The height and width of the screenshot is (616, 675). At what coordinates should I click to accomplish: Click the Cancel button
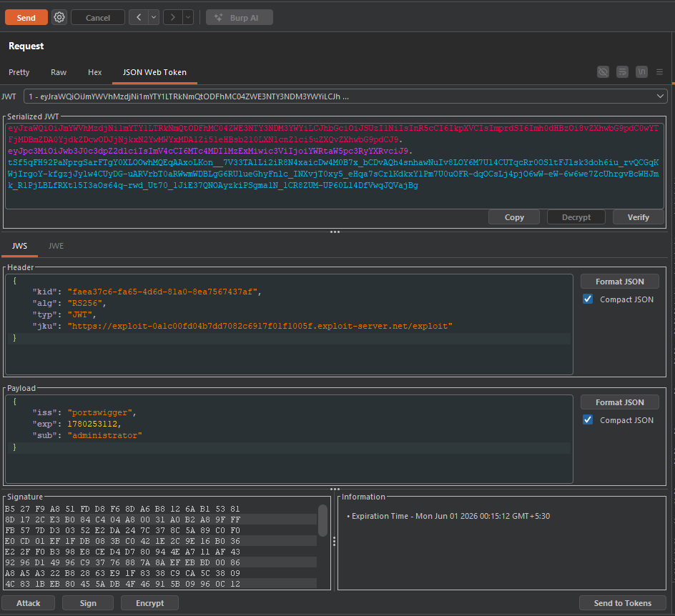tap(98, 18)
